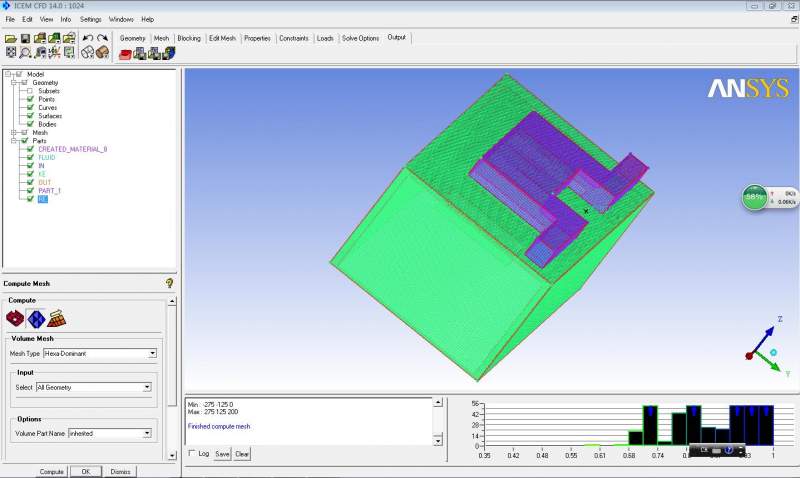Click message log scroll down arrow
This screenshot has width=800, height=478.
pyautogui.click(x=438, y=440)
